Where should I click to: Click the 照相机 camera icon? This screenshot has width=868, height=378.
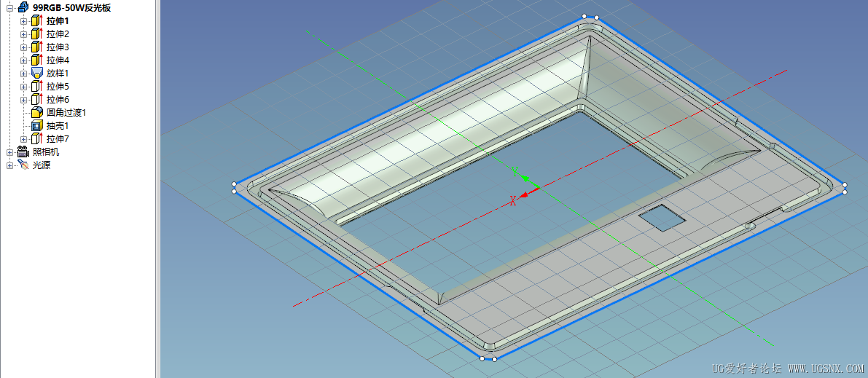pyautogui.click(x=23, y=151)
